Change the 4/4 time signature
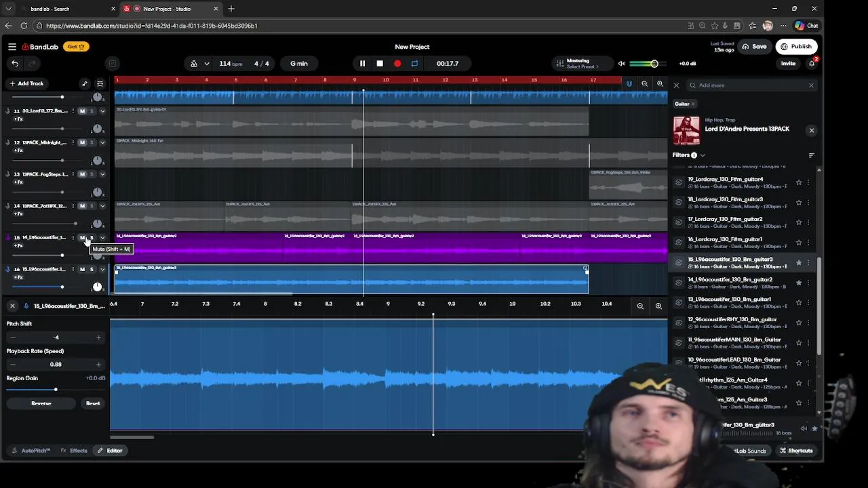868x488 pixels. (262, 64)
